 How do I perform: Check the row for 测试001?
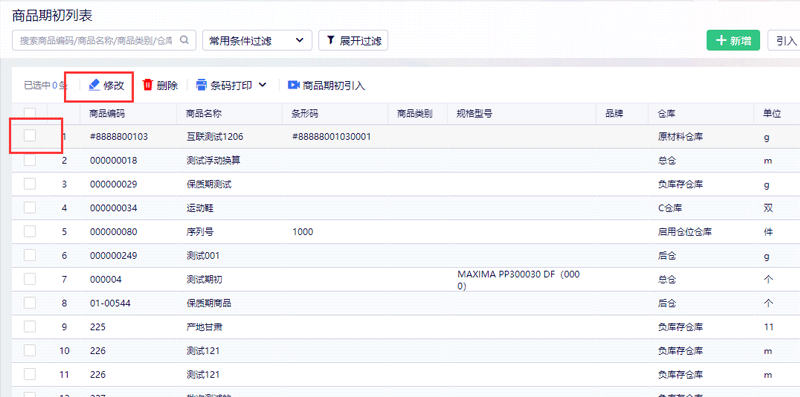pos(30,255)
